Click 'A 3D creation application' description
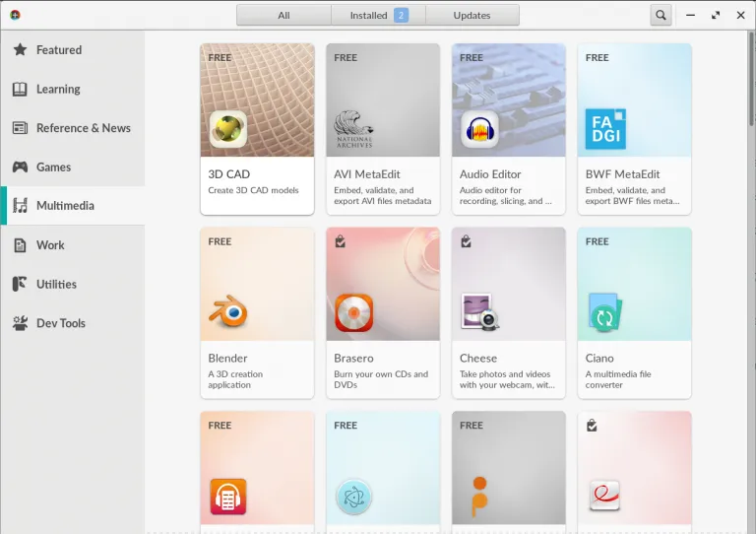The height and width of the screenshot is (534, 756). click(235, 379)
